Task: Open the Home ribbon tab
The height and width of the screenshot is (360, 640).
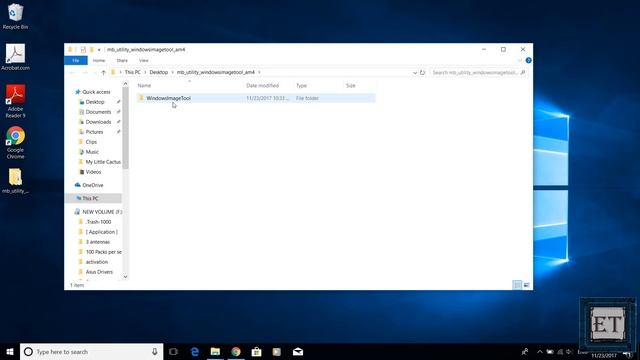Action: [x=99, y=60]
